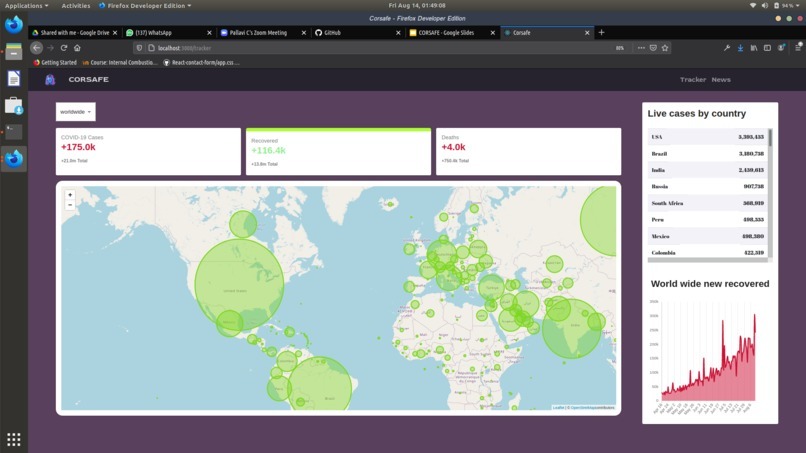Open Firefox Developer Edition app menu
This screenshot has width=806, height=453.
pos(145,6)
